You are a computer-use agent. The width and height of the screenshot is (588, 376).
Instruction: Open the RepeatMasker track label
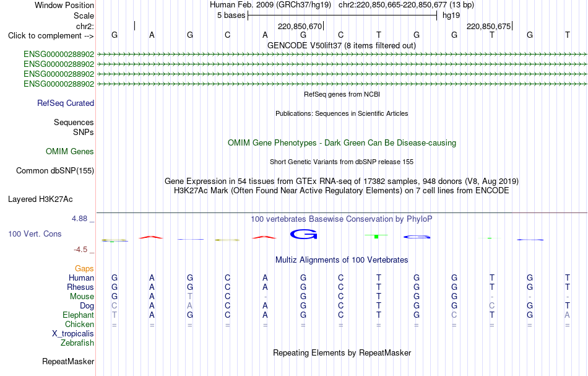[x=68, y=361]
